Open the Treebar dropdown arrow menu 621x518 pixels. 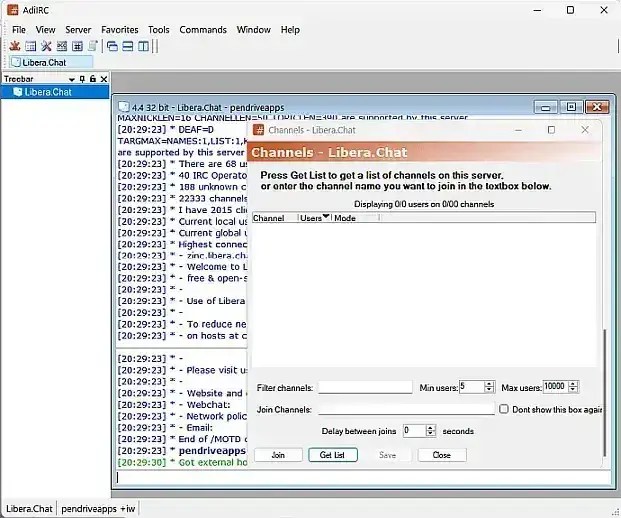point(72,79)
